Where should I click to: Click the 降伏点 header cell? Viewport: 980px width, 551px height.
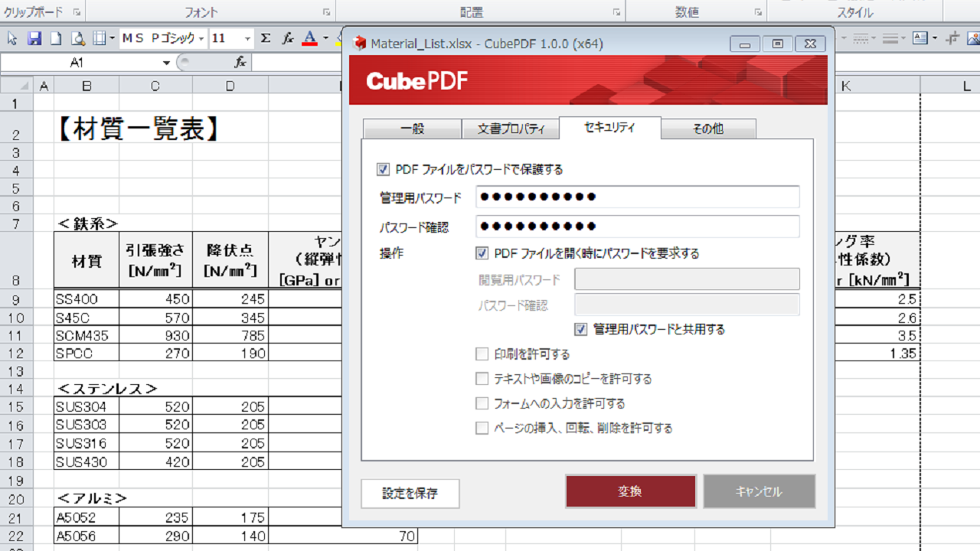pos(230,260)
